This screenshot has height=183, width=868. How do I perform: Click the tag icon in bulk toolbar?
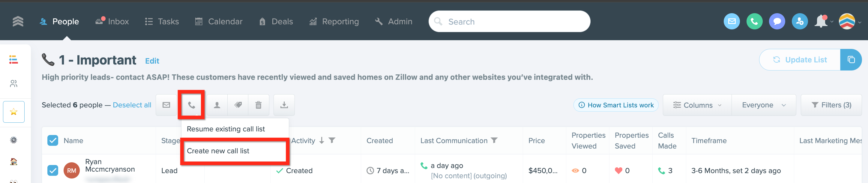(x=238, y=105)
